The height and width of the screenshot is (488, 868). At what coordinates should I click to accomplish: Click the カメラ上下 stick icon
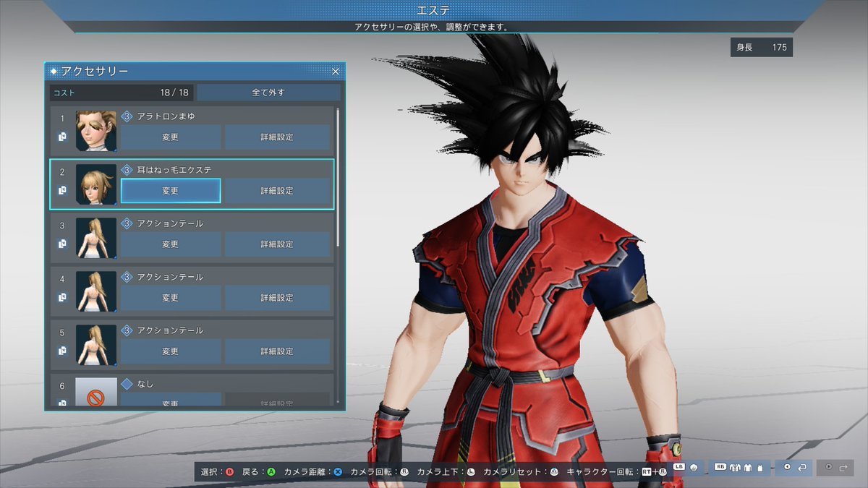coord(470,472)
